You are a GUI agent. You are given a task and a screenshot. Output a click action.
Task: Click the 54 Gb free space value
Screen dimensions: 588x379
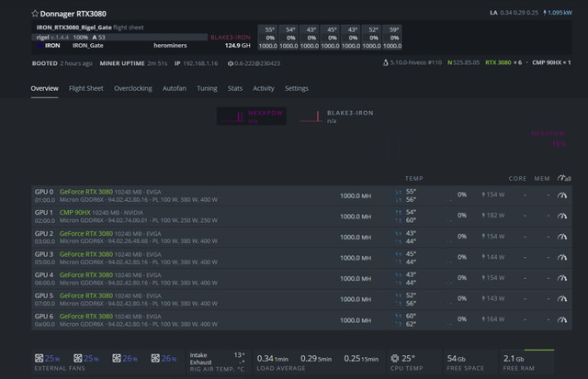[456, 359]
